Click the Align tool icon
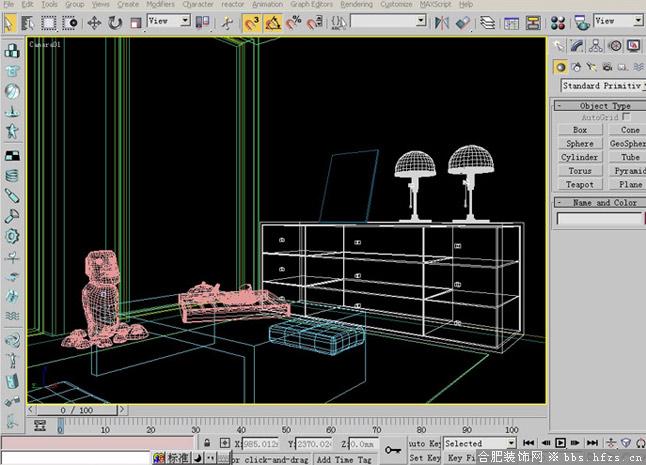 click(463, 23)
